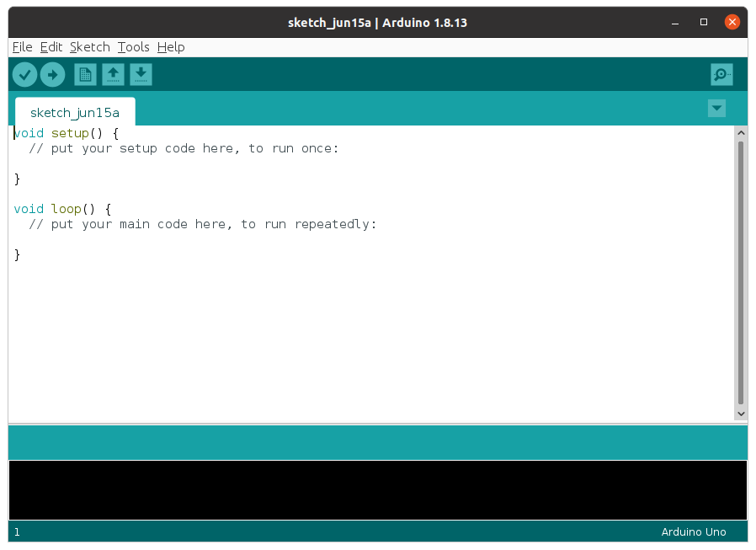
Task: Open the Sketch menu
Action: click(x=89, y=47)
